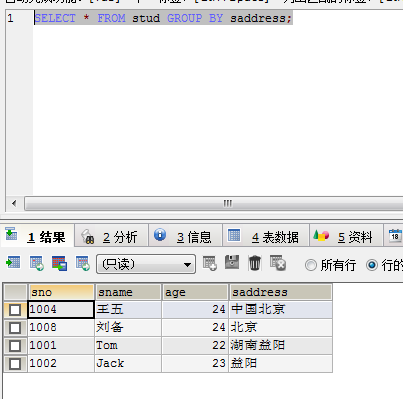Switch to the 4 表数据 tab
The width and height of the screenshot is (403, 399).
266,237
